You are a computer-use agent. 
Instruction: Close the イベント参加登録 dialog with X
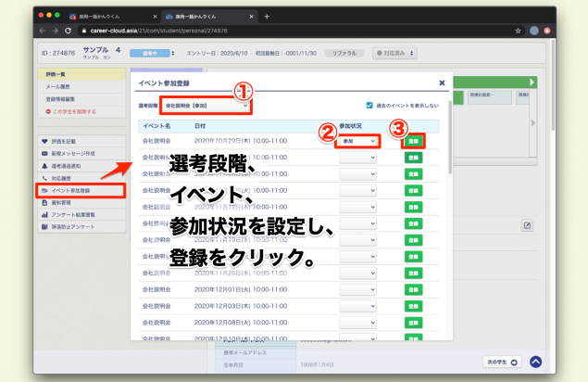pos(443,83)
